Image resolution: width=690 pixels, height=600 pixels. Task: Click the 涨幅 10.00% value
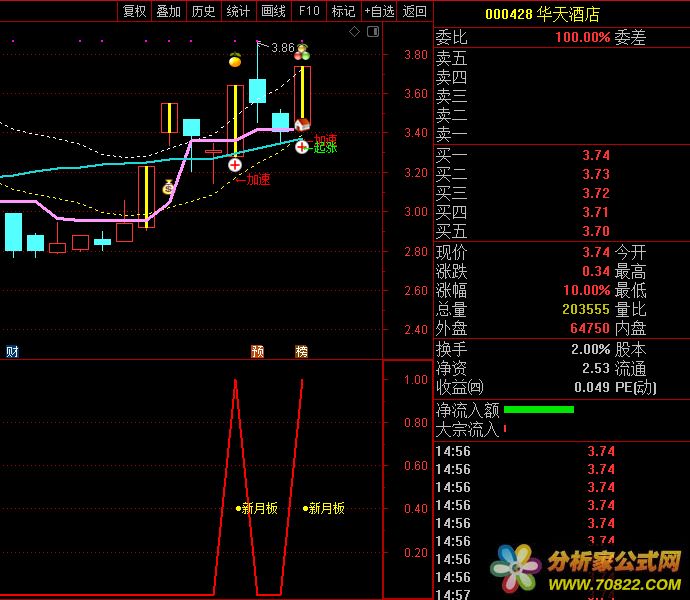pyautogui.click(x=587, y=290)
